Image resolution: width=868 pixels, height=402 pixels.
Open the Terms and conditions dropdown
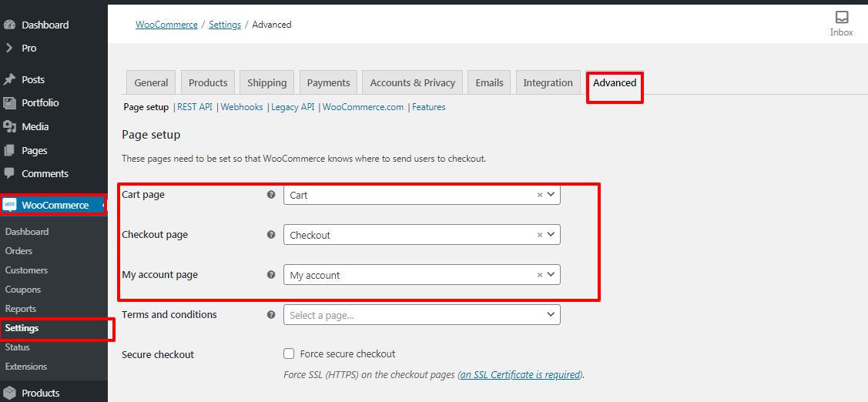tap(422, 314)
